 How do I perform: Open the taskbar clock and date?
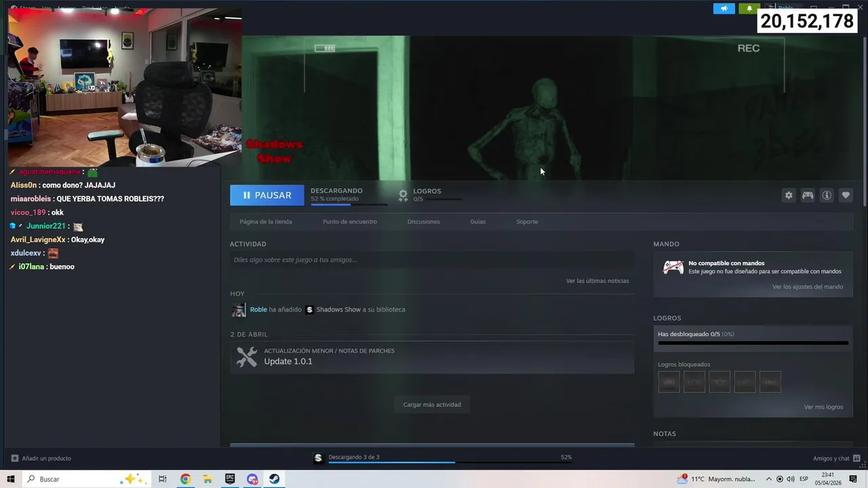click(x=828, y=479)
